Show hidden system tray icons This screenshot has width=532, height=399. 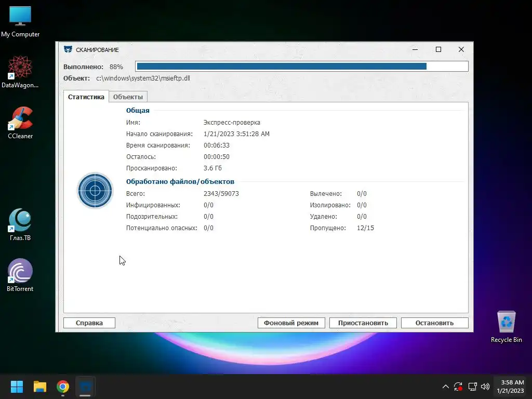(x=445, y=387)
